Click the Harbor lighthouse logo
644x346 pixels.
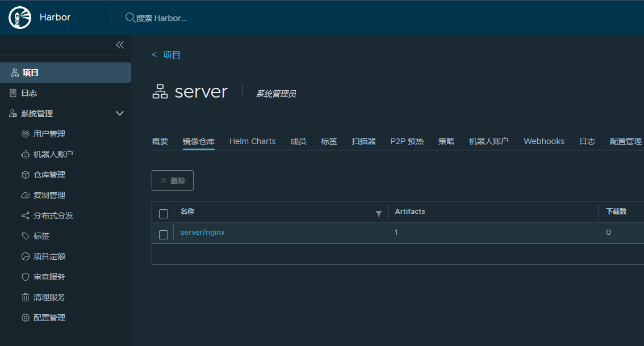pos(20,18)
